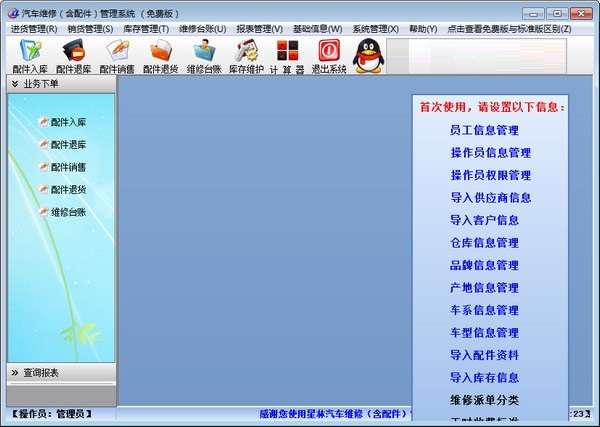Image resolution: width=600 pixels, height=427 pixels.
Task: Click the 导入客户信息 link
Action: coord(484,220)
